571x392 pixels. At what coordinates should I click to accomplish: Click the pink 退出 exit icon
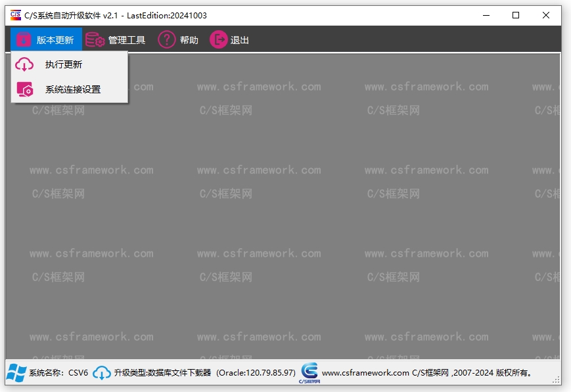pos(218,40)
